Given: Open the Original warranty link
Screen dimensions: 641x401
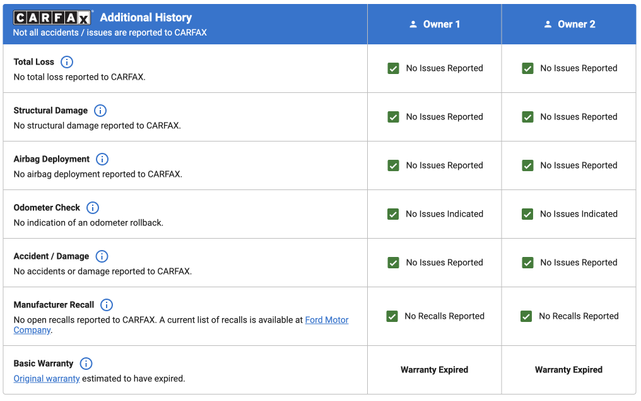Looking at the screenshot, I should pos(46,379).
